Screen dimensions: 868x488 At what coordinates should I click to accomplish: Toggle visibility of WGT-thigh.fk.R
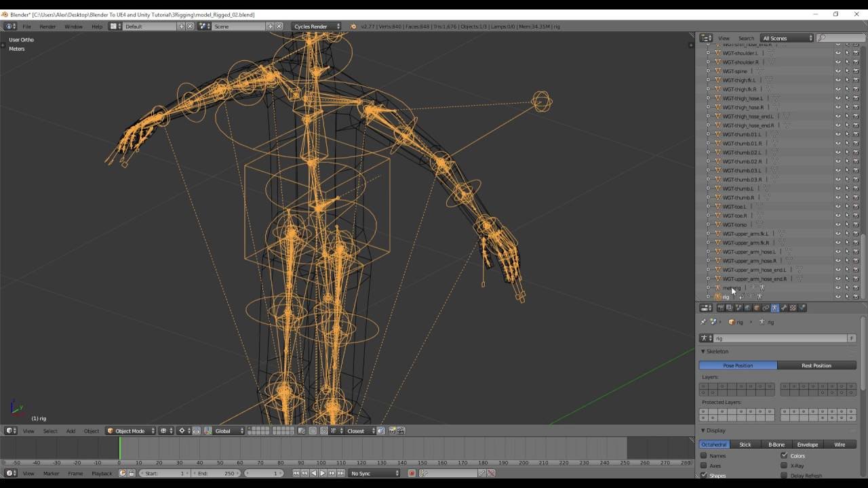pos(837,89)
